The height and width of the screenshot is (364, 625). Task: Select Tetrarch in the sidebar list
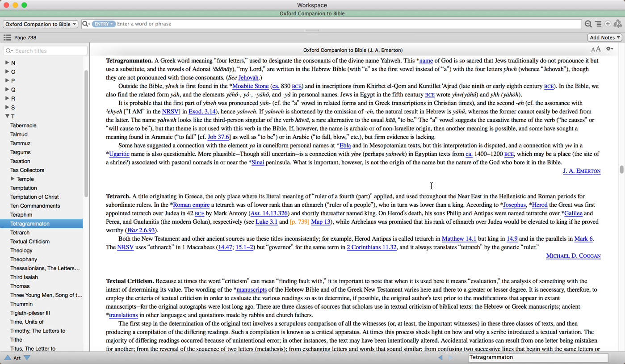tap(20, 233)
